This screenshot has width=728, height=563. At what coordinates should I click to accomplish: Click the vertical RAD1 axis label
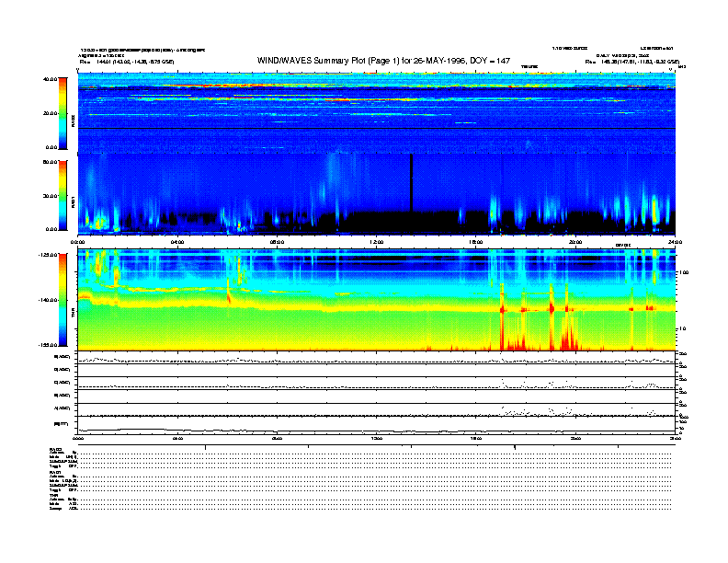[73, 201]
